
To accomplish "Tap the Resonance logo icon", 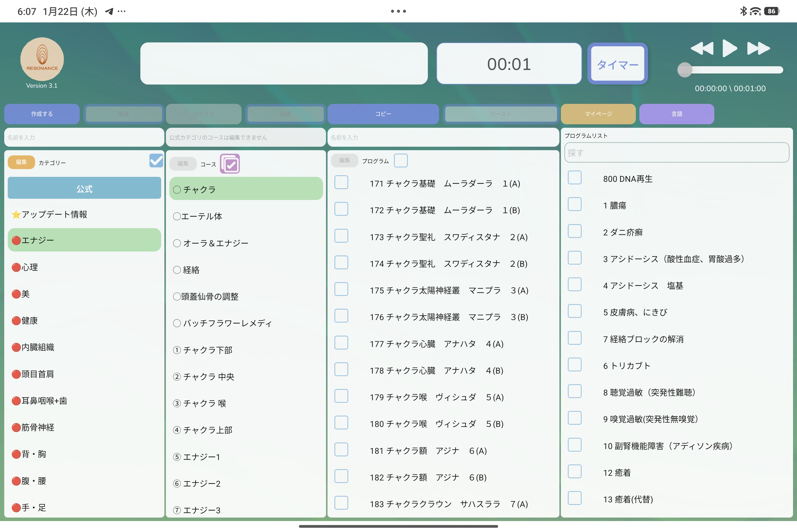I will pos(42,59).
